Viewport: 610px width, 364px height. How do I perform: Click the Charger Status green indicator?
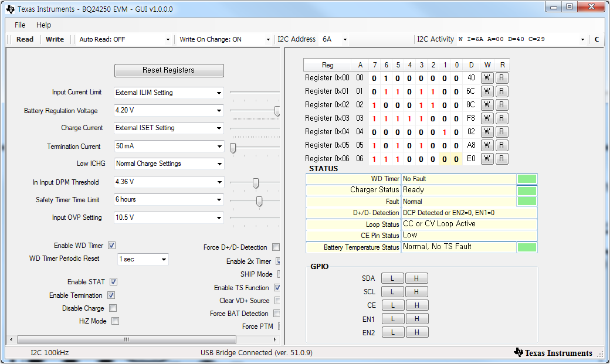527,190
